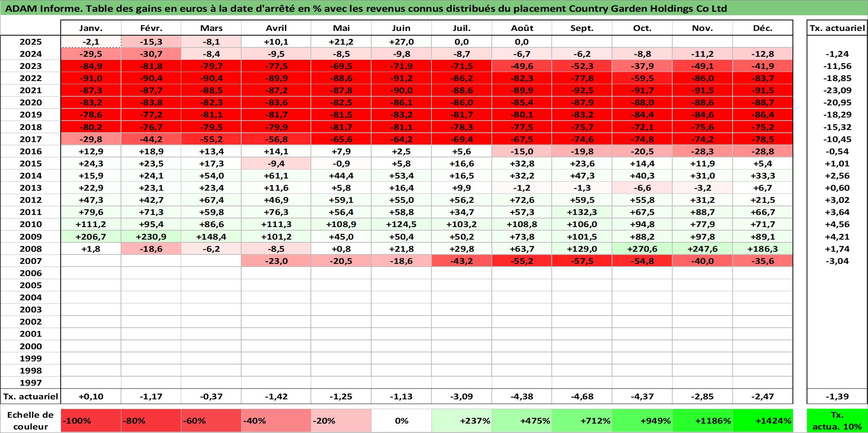The width and height of the screenshot is (868, 433).
Task: Select cell with value -2,1
Action: tap(91, 42)
